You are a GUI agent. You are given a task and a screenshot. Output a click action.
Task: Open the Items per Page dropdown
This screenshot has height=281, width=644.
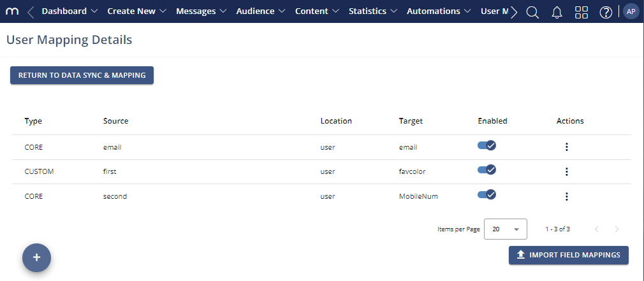(x=506, y=229)
